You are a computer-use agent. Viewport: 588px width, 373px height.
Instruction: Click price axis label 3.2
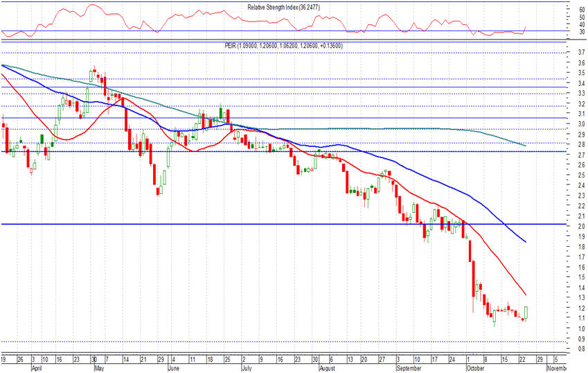pyautogui.click(x=582, y=103)
